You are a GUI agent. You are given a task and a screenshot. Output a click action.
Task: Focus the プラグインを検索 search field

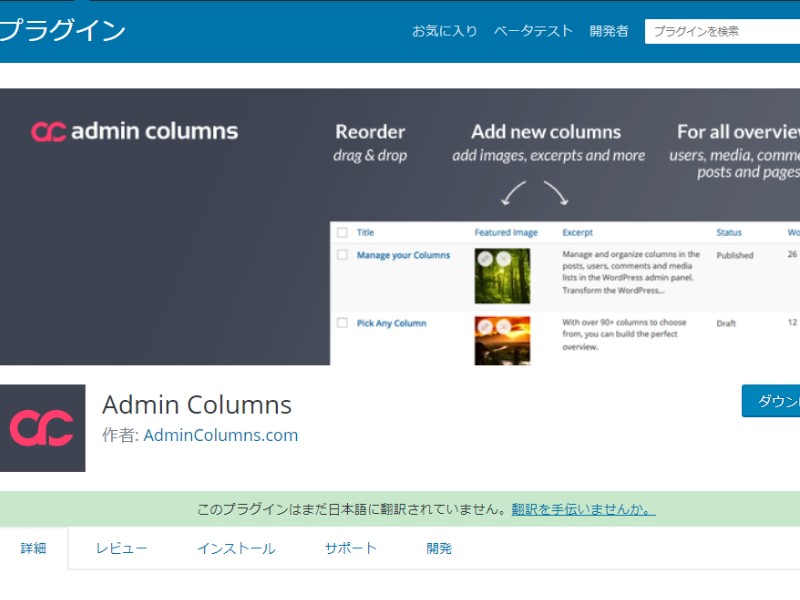pos(720,31)
